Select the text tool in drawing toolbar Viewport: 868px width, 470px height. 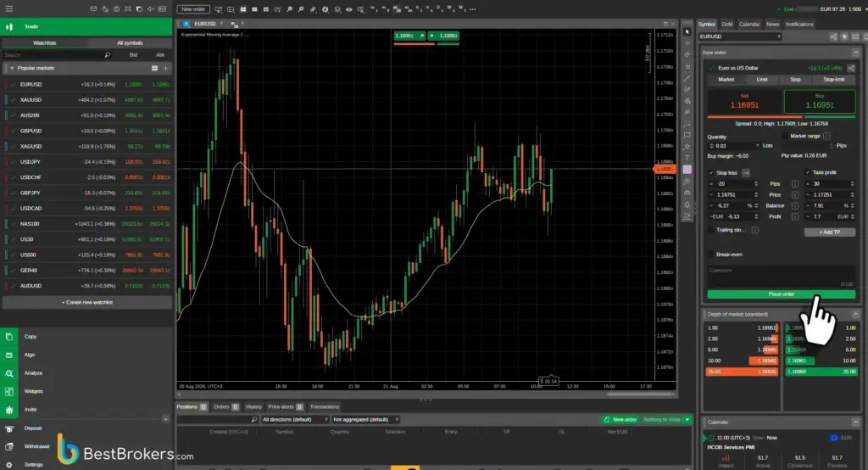[x=687, y=158]
